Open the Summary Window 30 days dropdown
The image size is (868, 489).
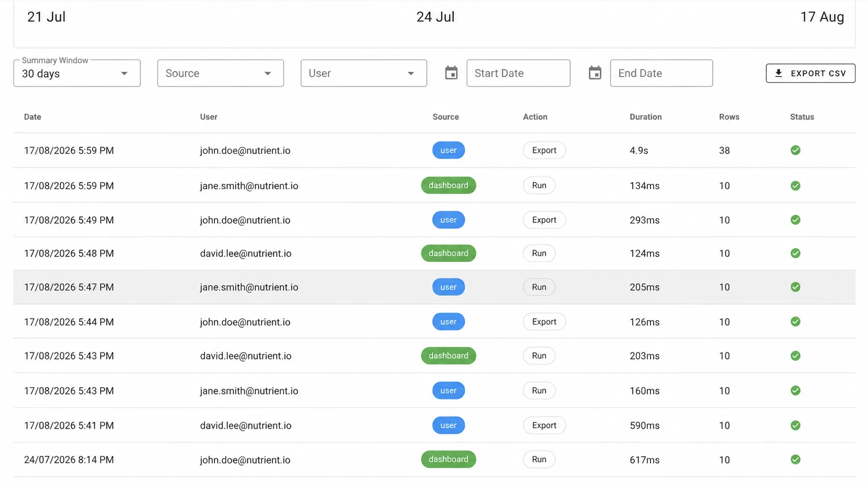tap(77, 73)
